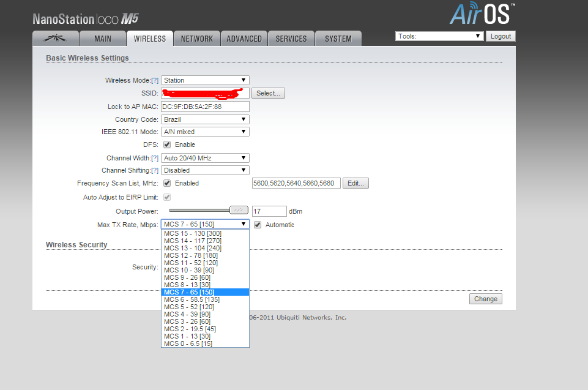
Task: Select MCS 6 - 58.5 [135] rate
Action: (x=205, y=299)
